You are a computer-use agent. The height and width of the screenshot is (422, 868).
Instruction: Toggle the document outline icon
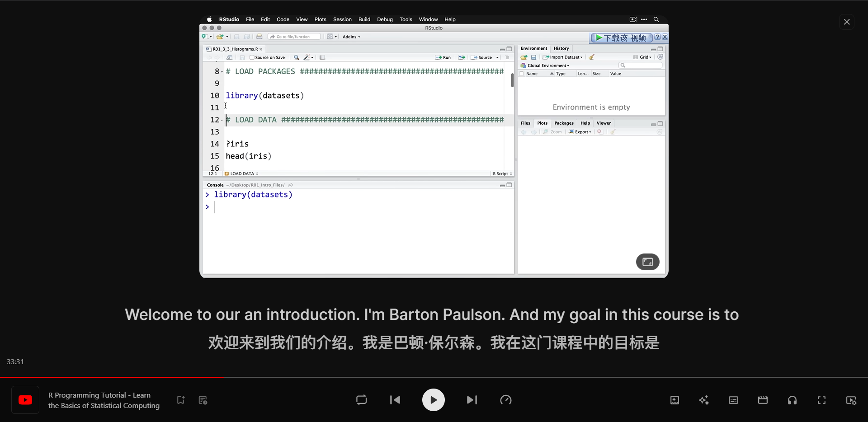pos(507,57)
